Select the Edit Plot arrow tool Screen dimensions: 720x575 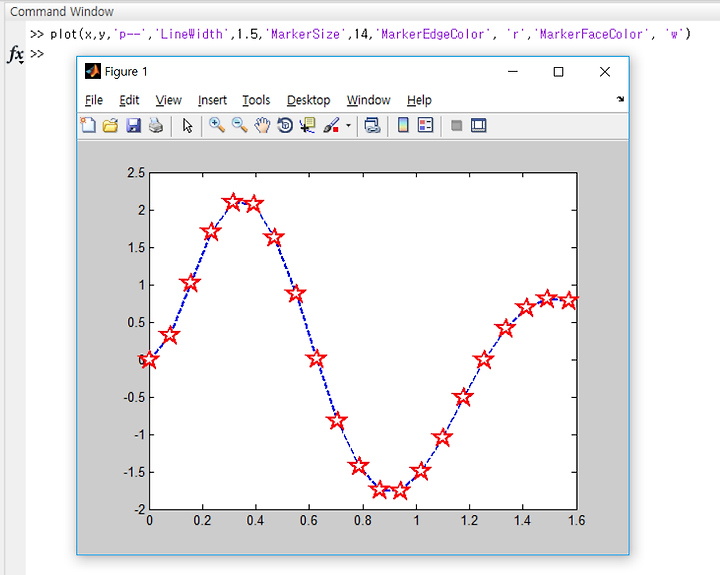tap(187, 125)
